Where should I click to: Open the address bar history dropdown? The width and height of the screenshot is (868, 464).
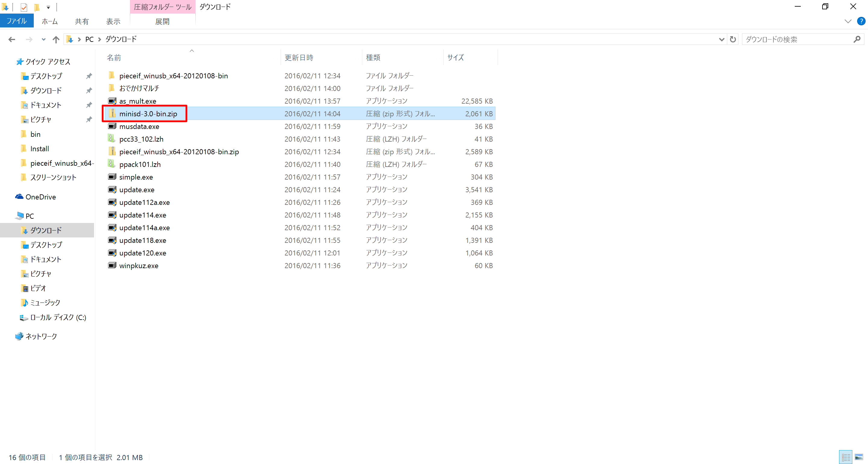coord(721,39)
